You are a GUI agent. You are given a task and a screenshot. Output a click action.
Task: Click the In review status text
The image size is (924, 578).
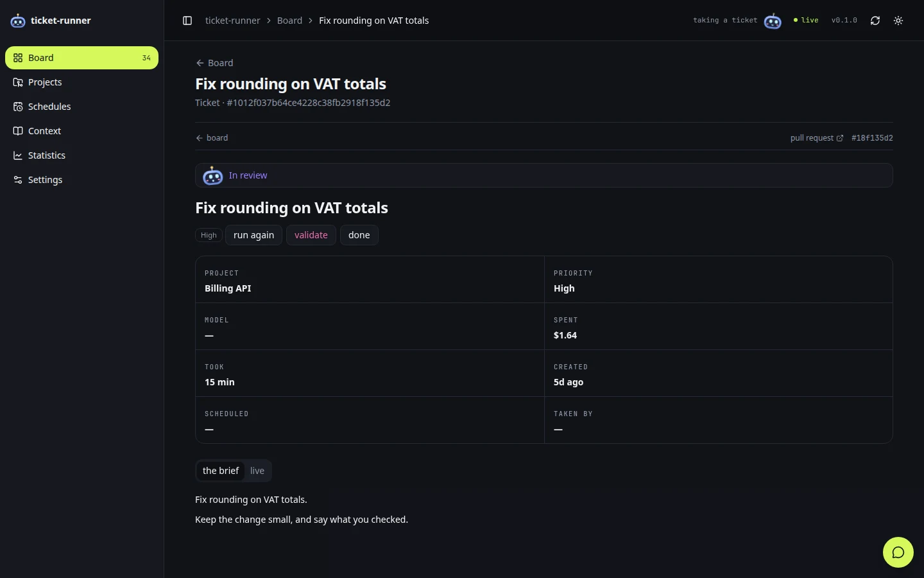(x=248, y=175)
